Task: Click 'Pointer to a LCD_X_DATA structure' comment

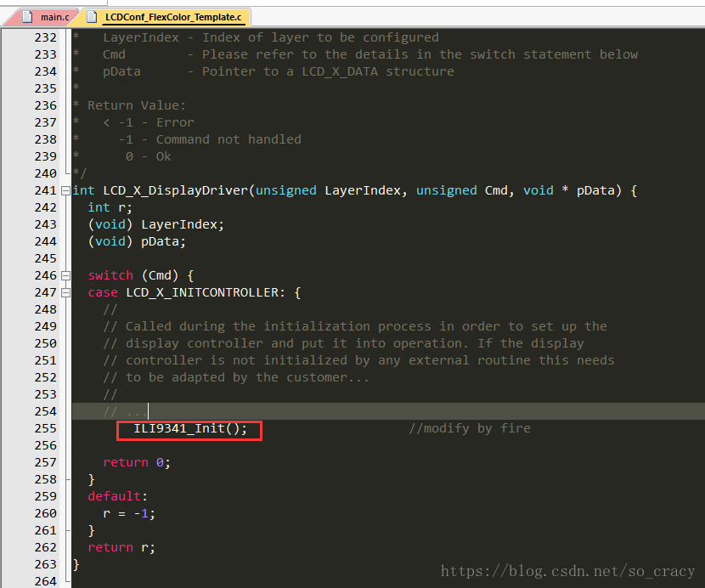Action: pos(328,71)
